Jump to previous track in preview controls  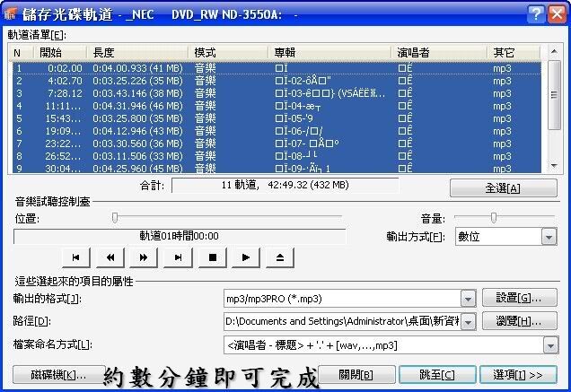(x=76, y=257)
